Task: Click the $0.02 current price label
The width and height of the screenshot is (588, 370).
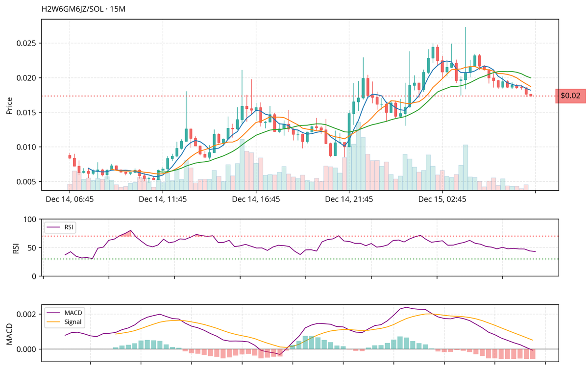Action: [x=570, y=96]
